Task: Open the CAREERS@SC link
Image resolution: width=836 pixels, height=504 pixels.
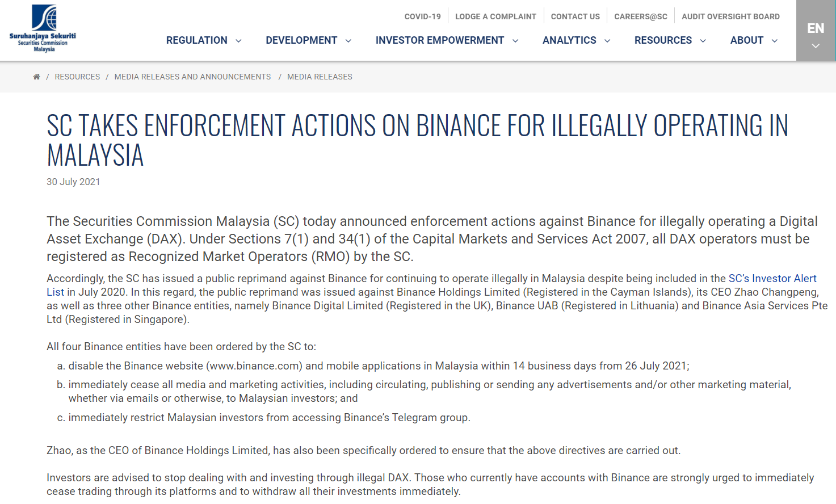Action: pos(641,16)
